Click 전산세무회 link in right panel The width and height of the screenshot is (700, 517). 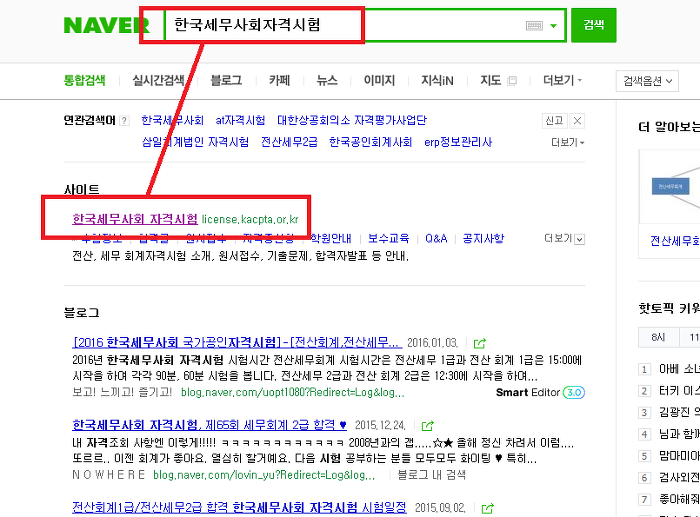pos(675,241)
